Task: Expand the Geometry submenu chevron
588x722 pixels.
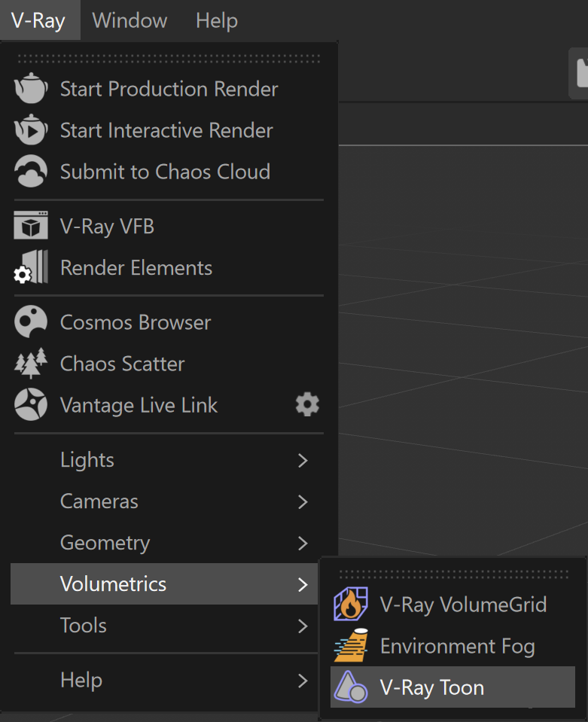Action: click(x=303, y=544)
